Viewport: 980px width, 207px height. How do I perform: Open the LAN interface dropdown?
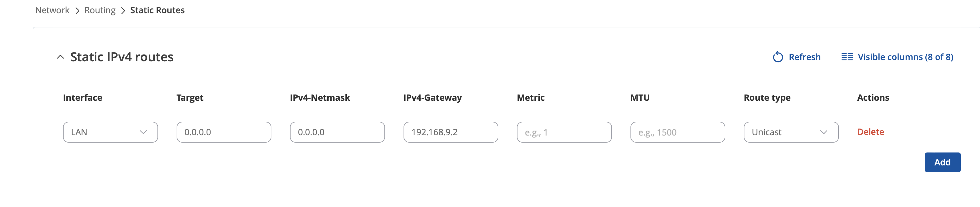point(110,132)
